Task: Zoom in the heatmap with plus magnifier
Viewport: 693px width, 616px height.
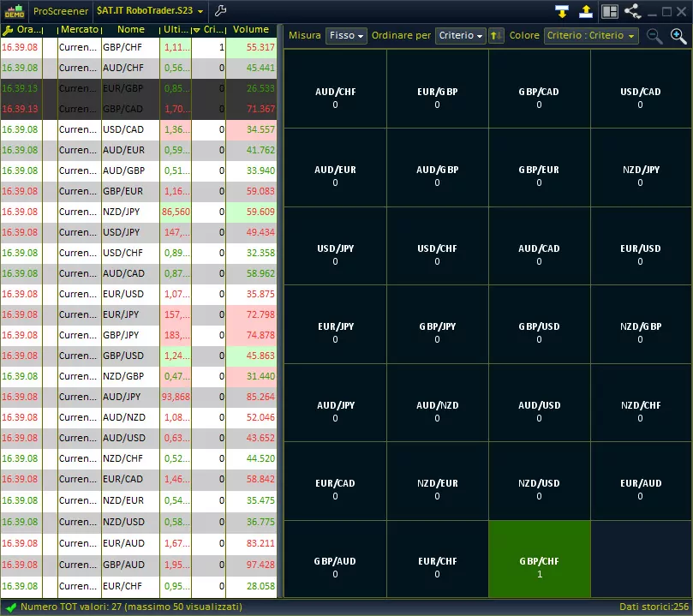Action: point(678,36)
